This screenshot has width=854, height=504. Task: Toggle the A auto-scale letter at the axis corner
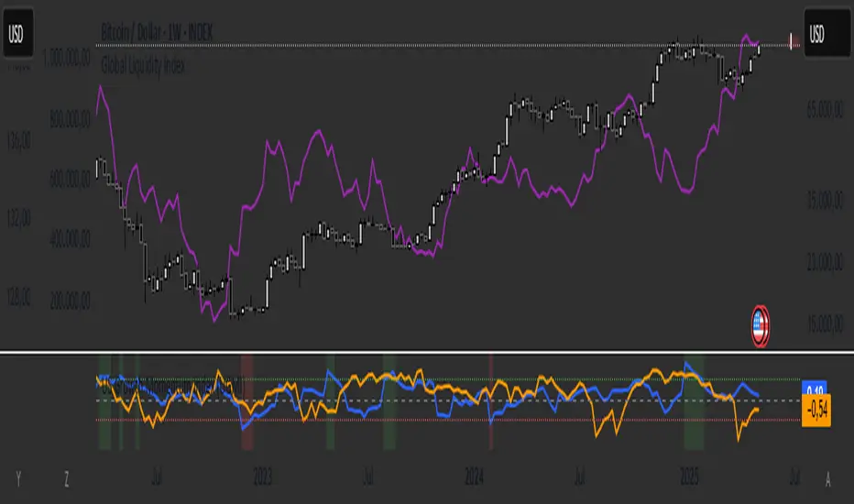click(827, 479)
